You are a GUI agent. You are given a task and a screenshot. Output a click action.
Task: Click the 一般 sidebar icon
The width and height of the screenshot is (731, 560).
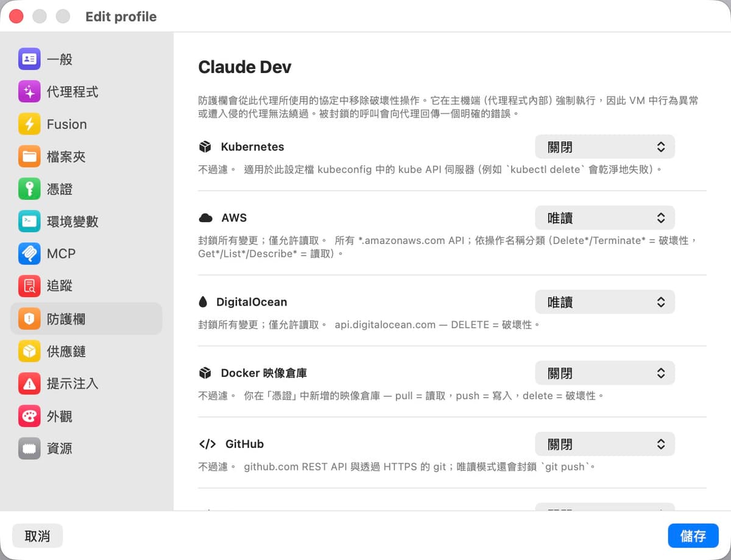coord(29,59)
